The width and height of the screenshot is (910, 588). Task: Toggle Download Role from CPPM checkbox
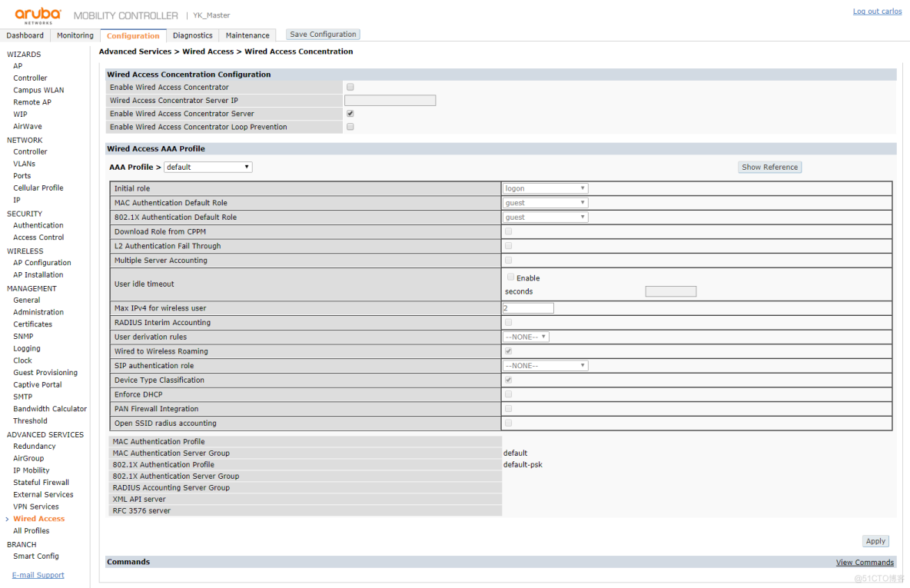[508, 231]
